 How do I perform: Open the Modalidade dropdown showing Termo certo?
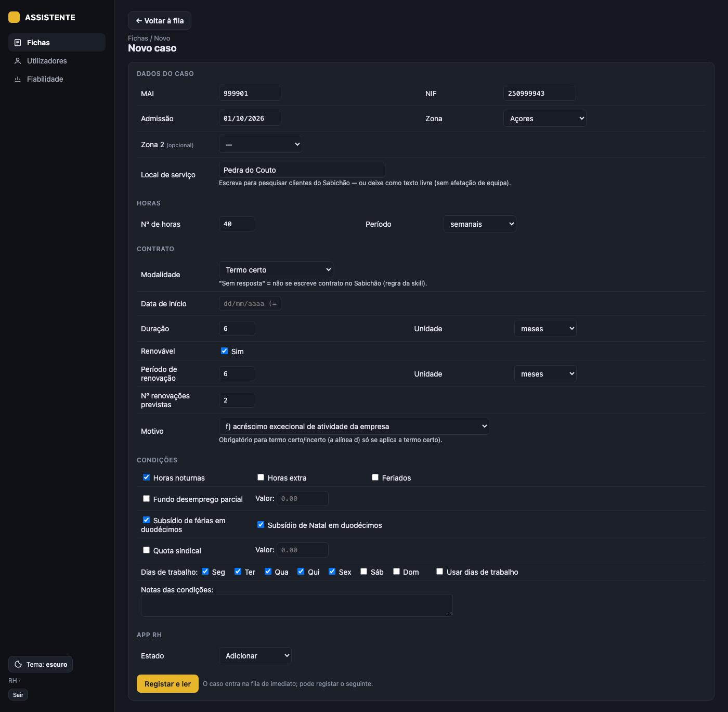[276, 270]
